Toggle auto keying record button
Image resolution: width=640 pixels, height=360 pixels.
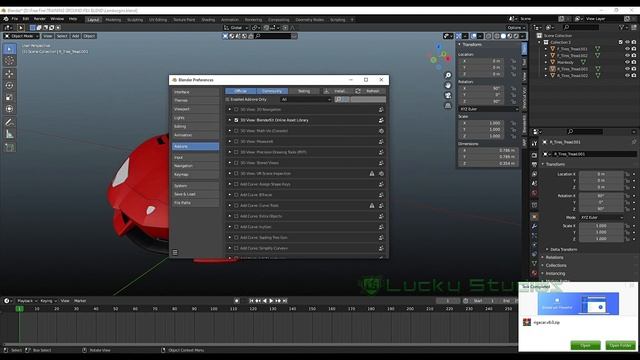tap(237, 301)
